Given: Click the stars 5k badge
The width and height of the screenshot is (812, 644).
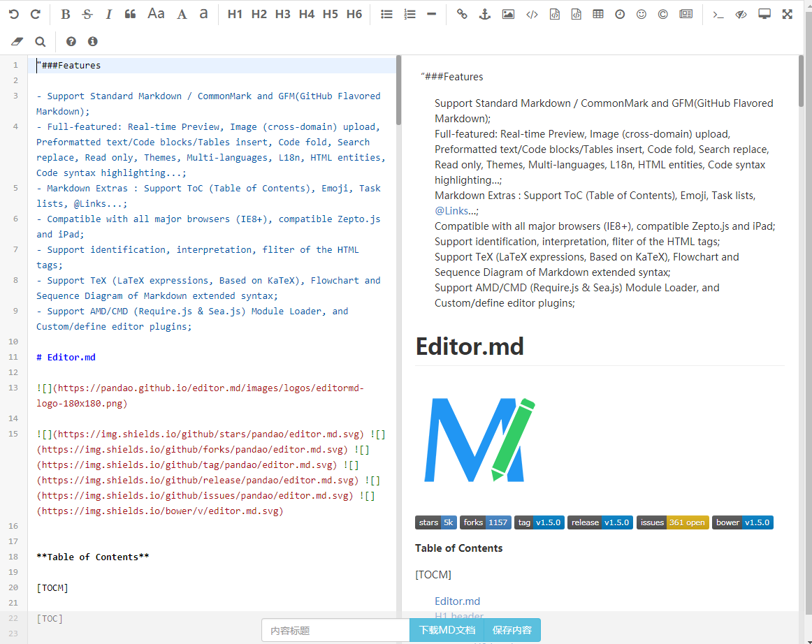Looking at the screenshot, I should pos(435,522).
